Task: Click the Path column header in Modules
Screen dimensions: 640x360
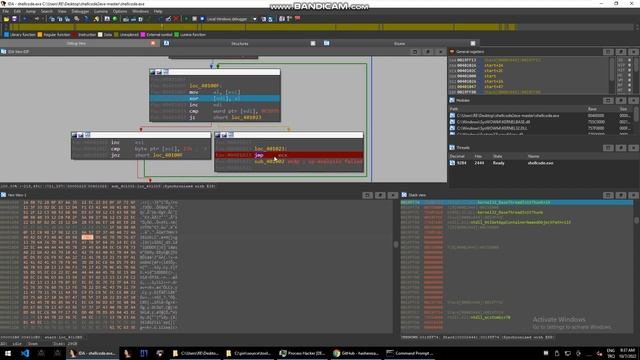Action: click(454, 109)
